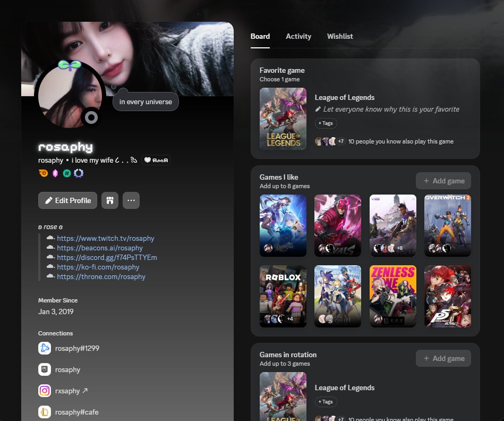Open the Wishlist tab
The image size is (504, 421).
point(340,36)
